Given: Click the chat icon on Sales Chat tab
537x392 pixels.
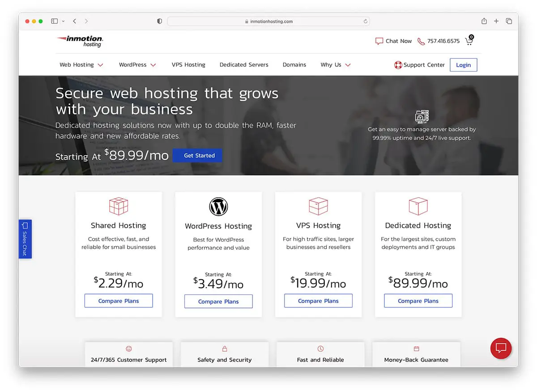Looking at the screenshot, I should click(x=25, y=226).
